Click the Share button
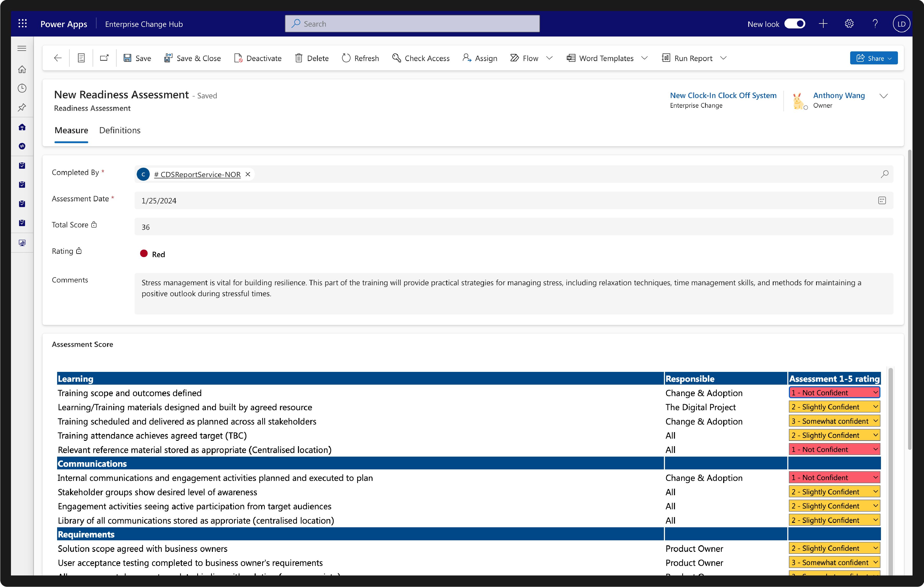This screenshot has height=587, width=924. click(873, 58)
